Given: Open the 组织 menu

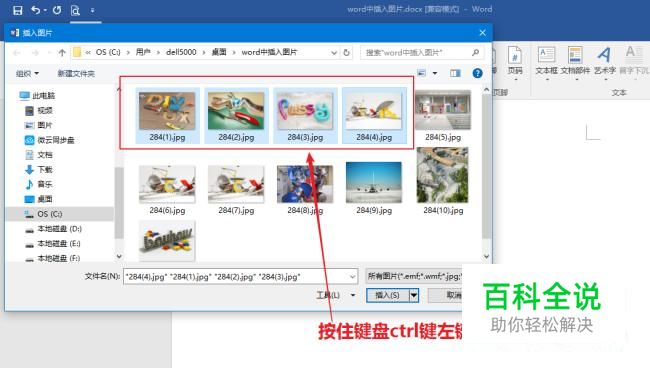Looking at the screenshot, I should [x=27, y=73].
